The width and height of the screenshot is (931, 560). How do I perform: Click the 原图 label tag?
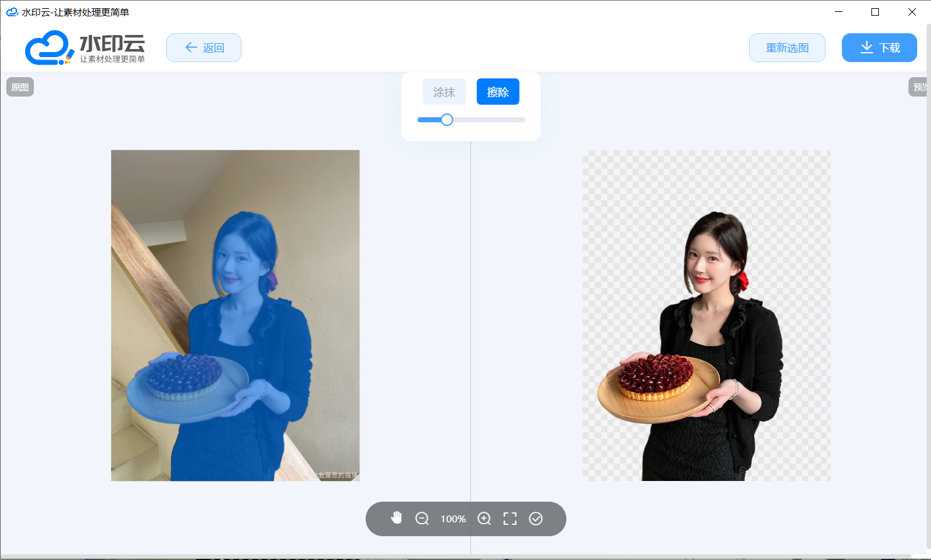[20, 87]
